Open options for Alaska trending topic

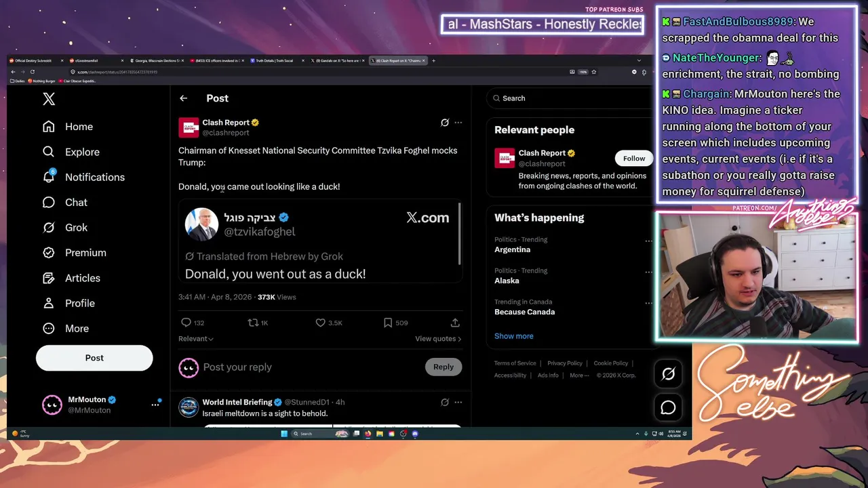coord(648,272)
